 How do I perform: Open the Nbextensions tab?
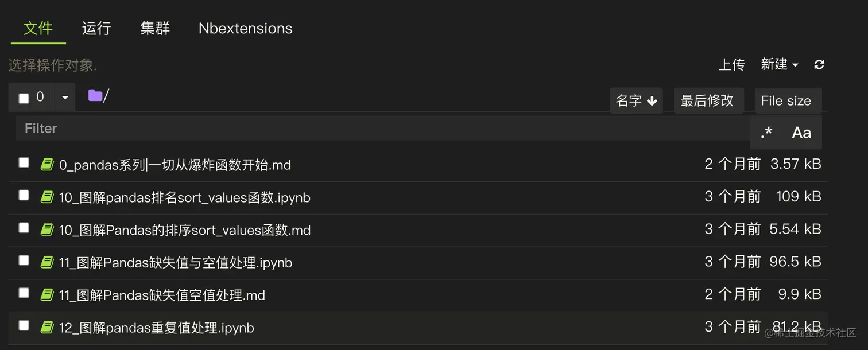tap(246, 28)
